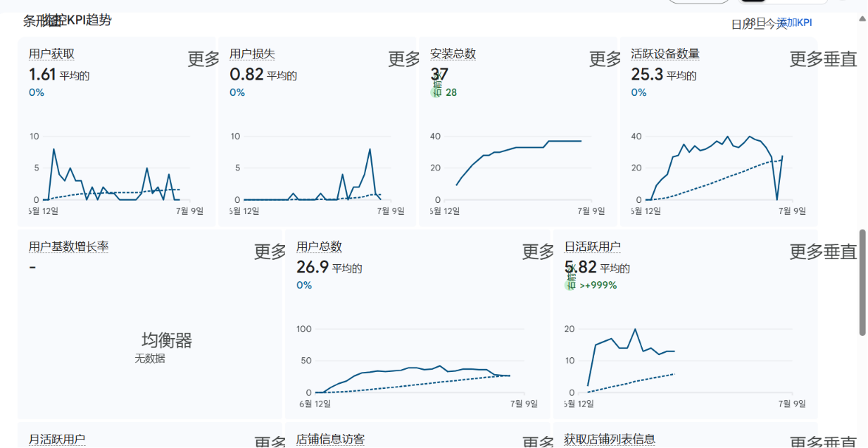
Task: Click the 安装总数 card title
Action: coord(453,54)
